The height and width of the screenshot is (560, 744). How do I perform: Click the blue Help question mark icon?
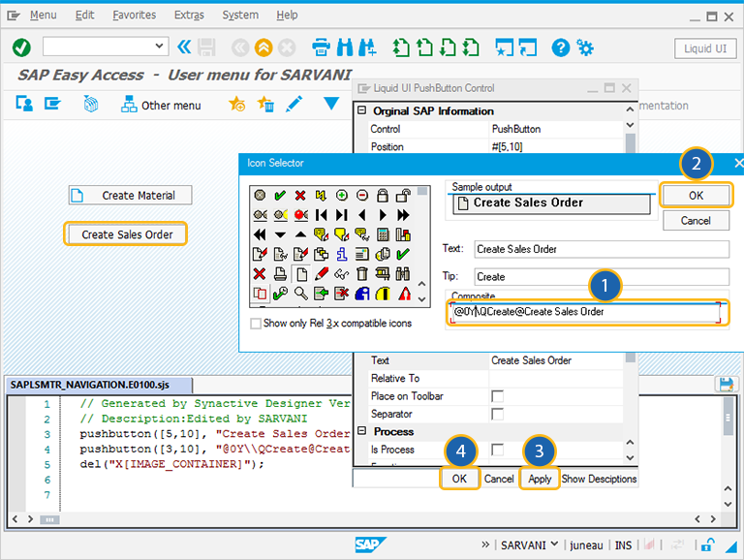[560, 47]
